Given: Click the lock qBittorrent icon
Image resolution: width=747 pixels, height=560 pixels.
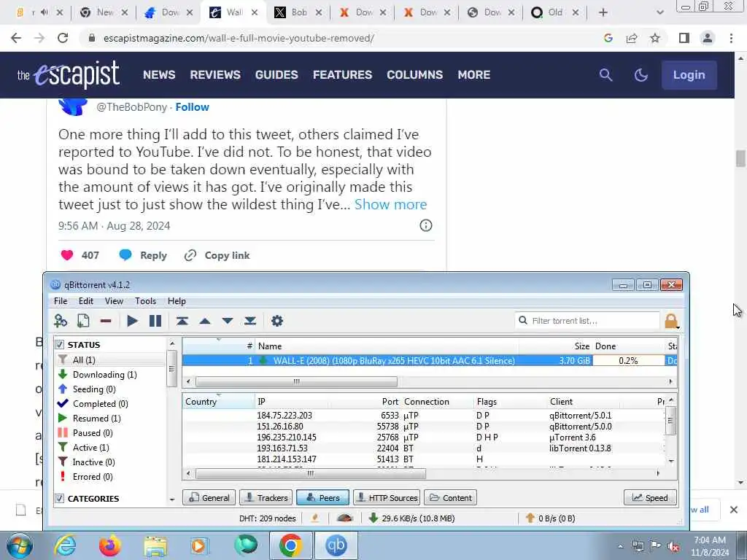Looking at the screenshot, I should pos(671,322).
